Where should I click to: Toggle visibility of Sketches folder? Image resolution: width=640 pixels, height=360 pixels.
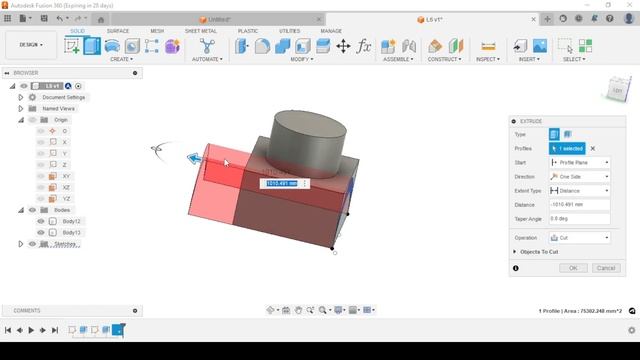click(32, 244)
